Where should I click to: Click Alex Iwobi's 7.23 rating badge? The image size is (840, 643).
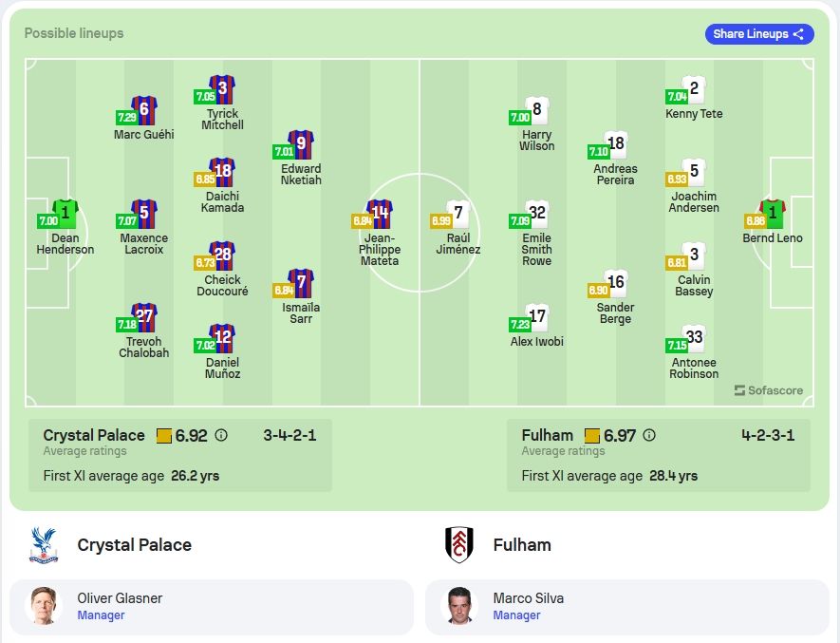(x=519, y=325)
